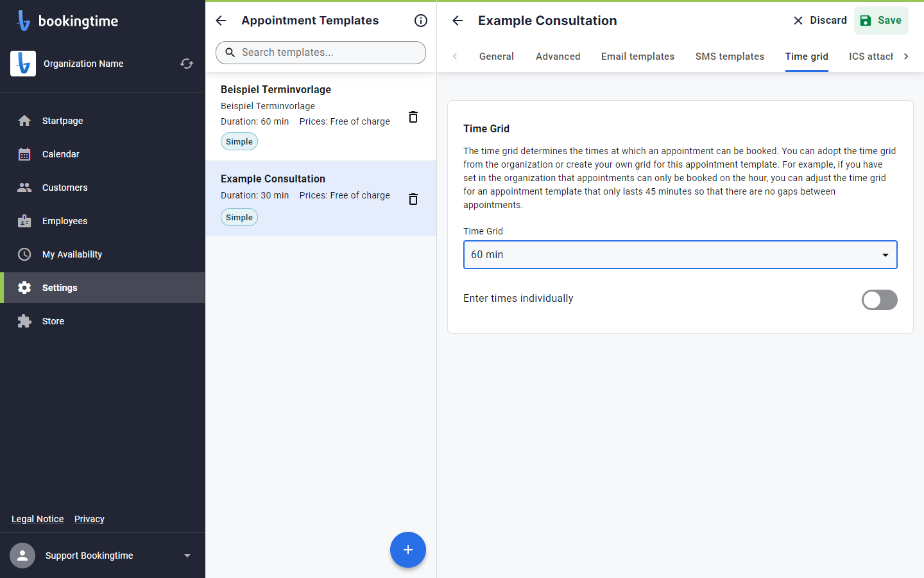Click Simple tag on Beispiel Terminvorlage
Screen dimensions: 924x578
point(239,141)
